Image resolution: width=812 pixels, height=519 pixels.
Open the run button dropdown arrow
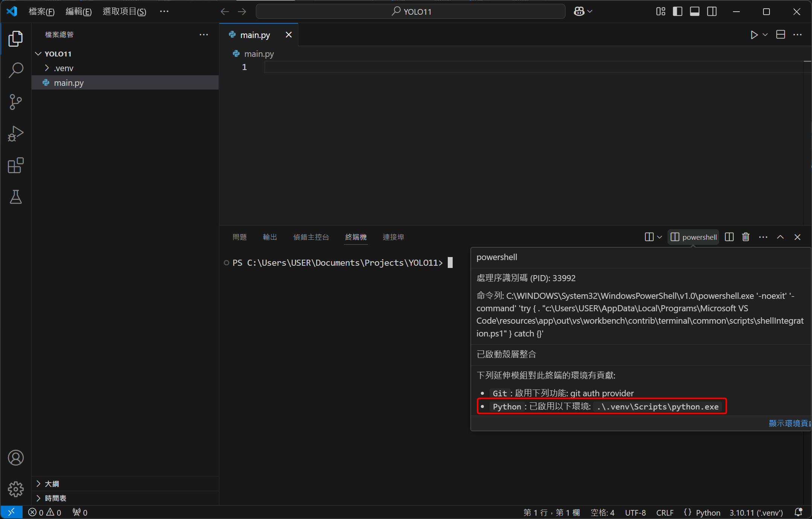click(765, 35)
